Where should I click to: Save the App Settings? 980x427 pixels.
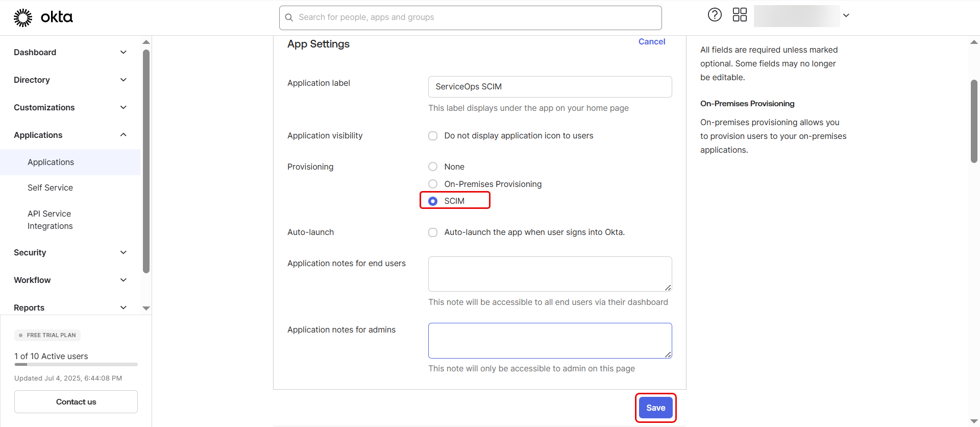pos(655,408)
